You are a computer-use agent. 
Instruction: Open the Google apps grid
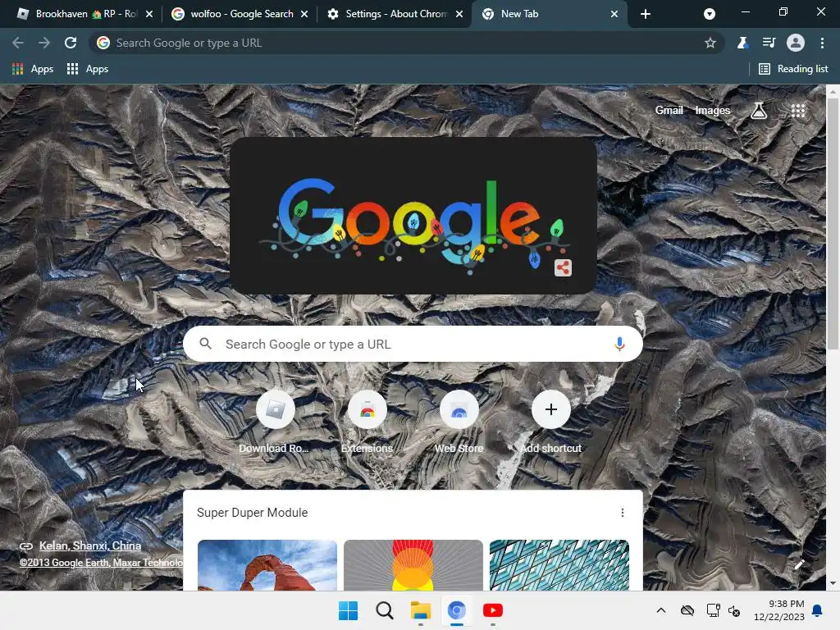[797, 111]
